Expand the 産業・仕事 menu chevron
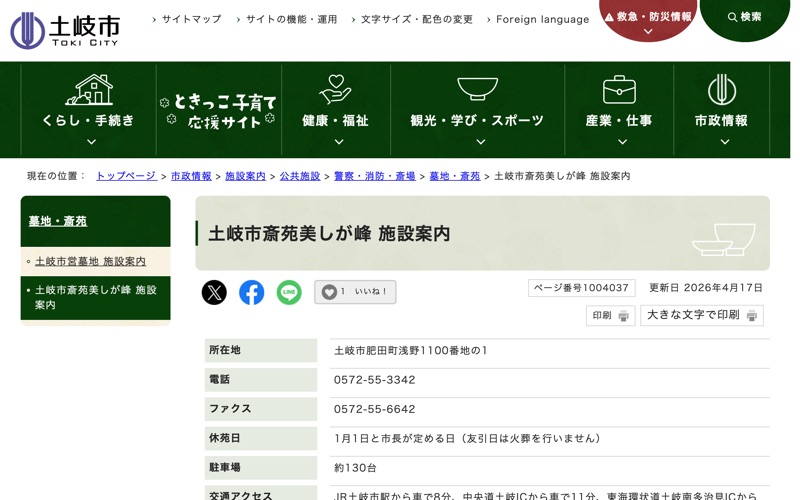This screenshot has width=800, height=500. 622,142
